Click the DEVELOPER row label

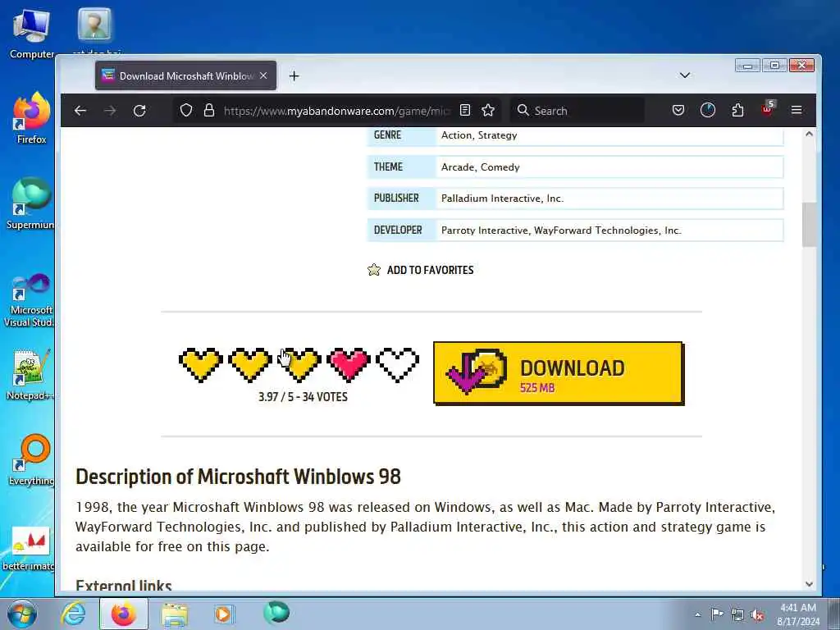tap(398, 230)
